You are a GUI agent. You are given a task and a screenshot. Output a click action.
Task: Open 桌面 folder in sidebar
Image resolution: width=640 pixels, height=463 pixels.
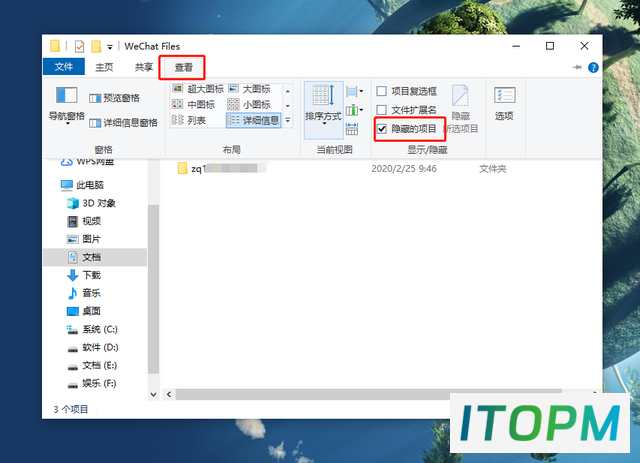point(84,311)
